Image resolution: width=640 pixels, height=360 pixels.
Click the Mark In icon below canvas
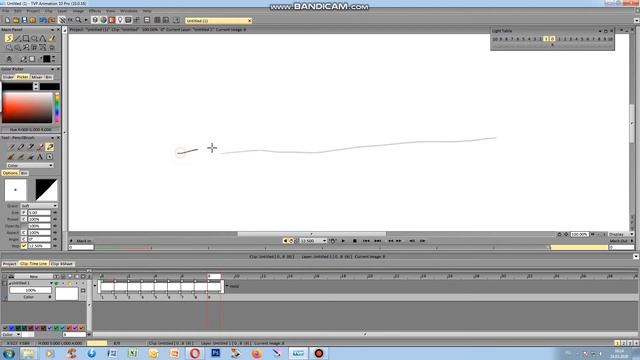click(x=71, y=241)
